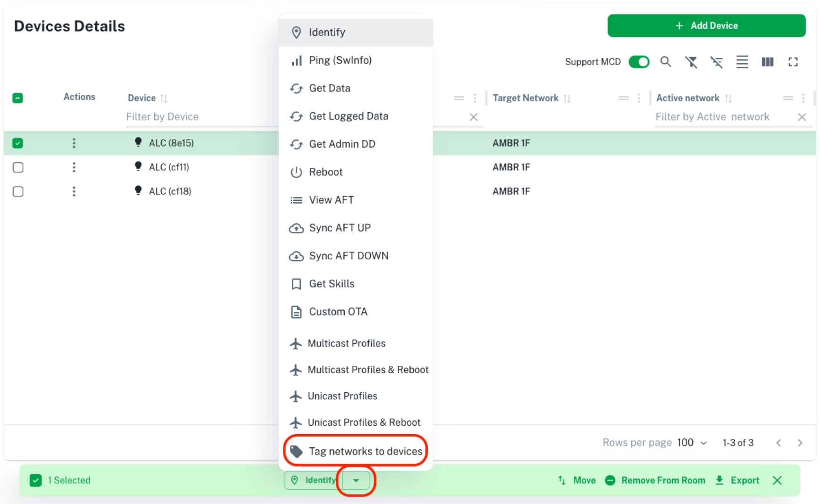This screenshot has height=504, width=821.
Task: Go to previous page arrow
Action: [x=779, y=443]
